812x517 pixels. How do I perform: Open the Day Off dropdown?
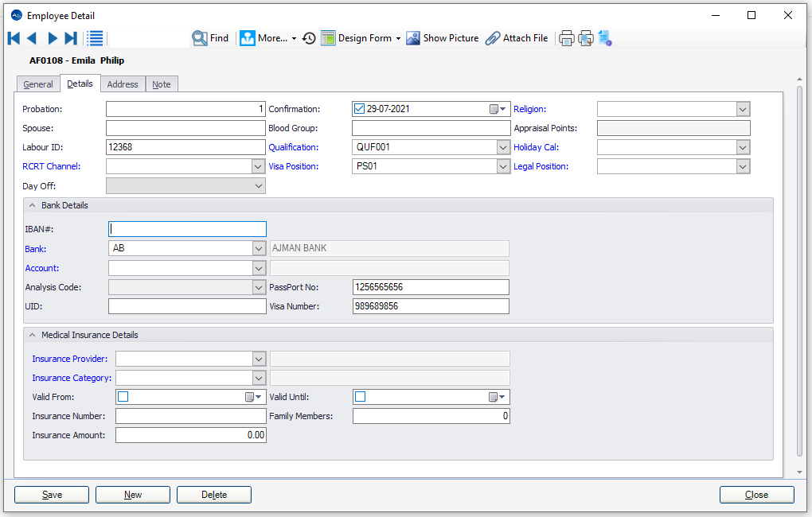[x=259, y=186]
